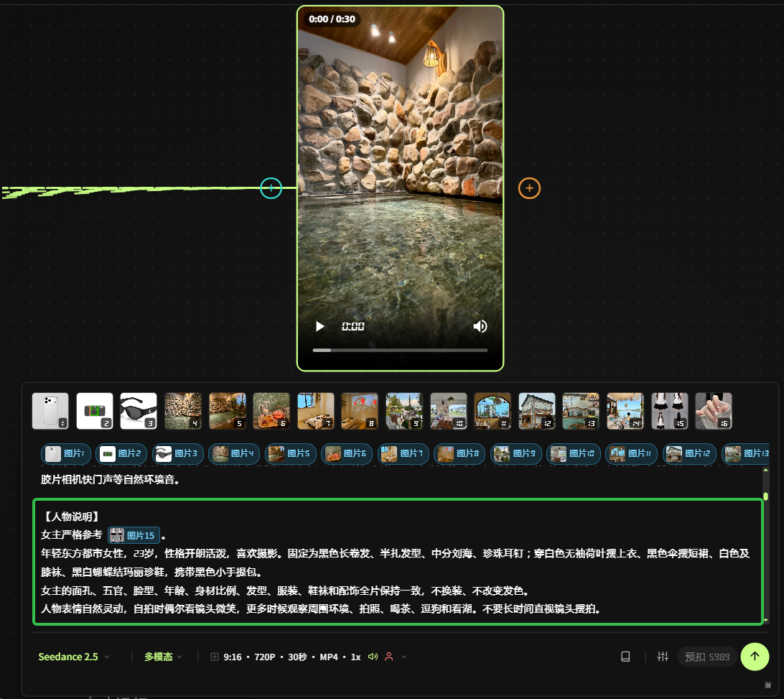The width and height of the screenshot is (784, 699).
Task: Submit the prompt with the green arrow button
Action: click(755, 657)
